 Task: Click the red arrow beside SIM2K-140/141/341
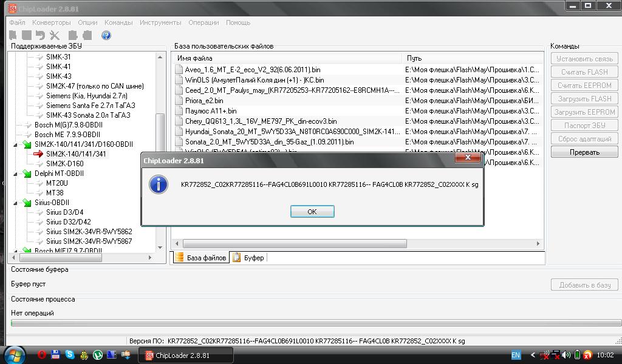click(38, 154)
